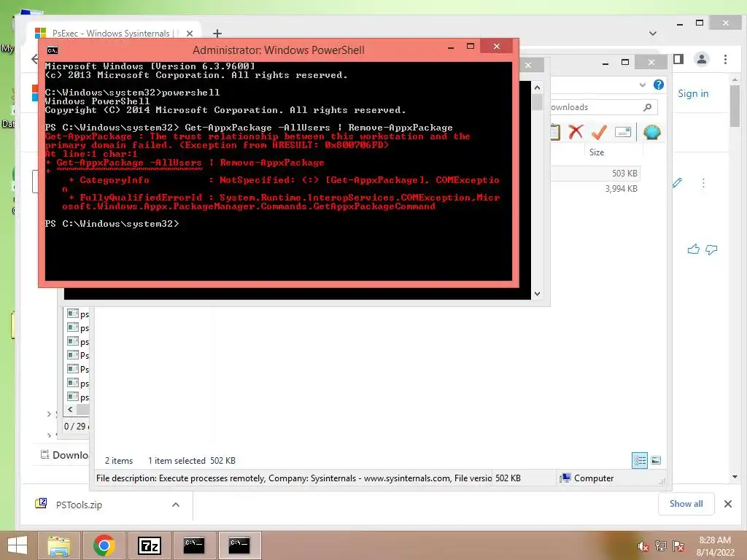Screen dimensions: 747x560
Task: Select the active PowerShell taskbar icon
Action: coord(239,545)
